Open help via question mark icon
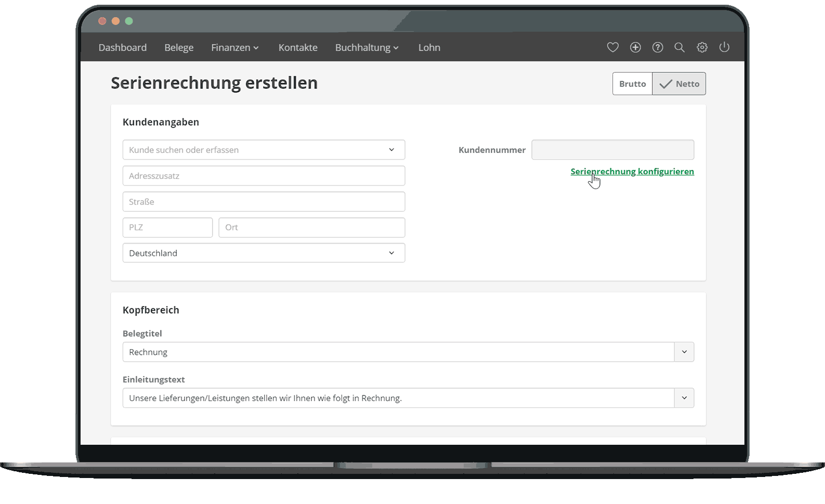The height and width of the screenshot is (504, 825). [x=658, y=47]
